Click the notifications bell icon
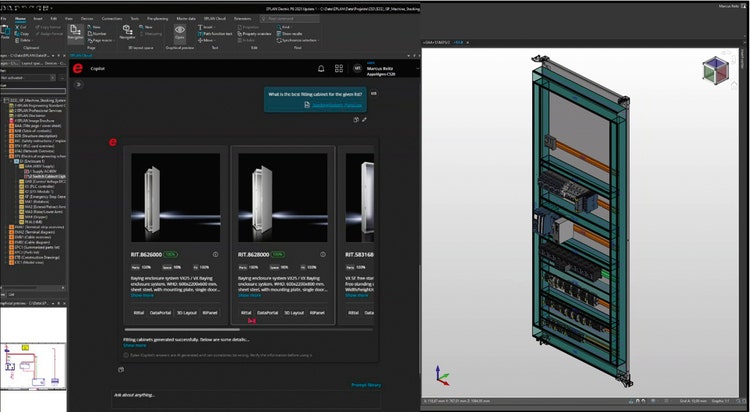The width and height of the screenshot is (750, 412). pos(321,68)
